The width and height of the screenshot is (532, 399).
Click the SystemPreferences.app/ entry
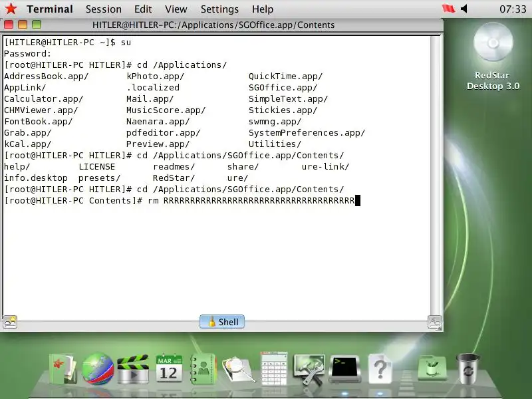(307, 132)
